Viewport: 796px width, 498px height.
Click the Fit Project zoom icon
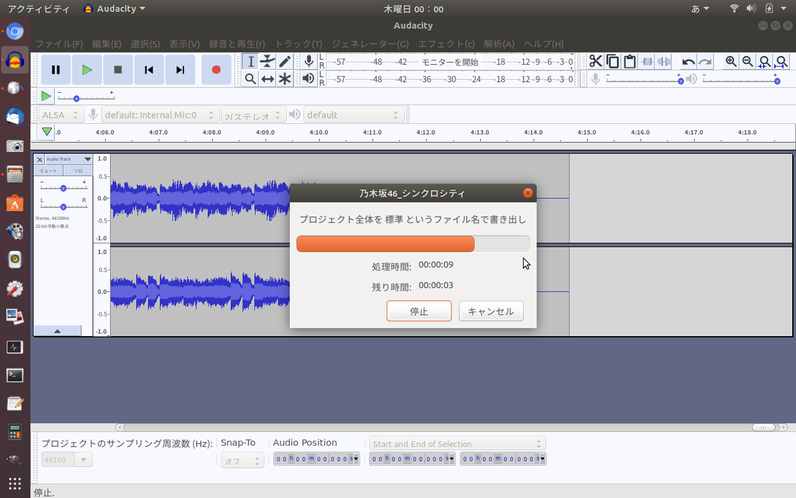point(782,61)
